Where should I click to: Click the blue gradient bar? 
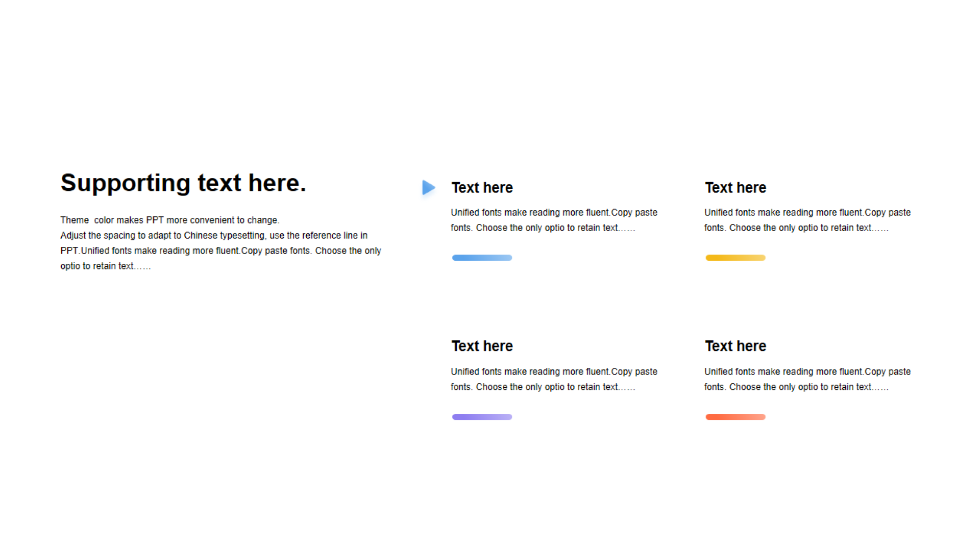pos(482,258)
